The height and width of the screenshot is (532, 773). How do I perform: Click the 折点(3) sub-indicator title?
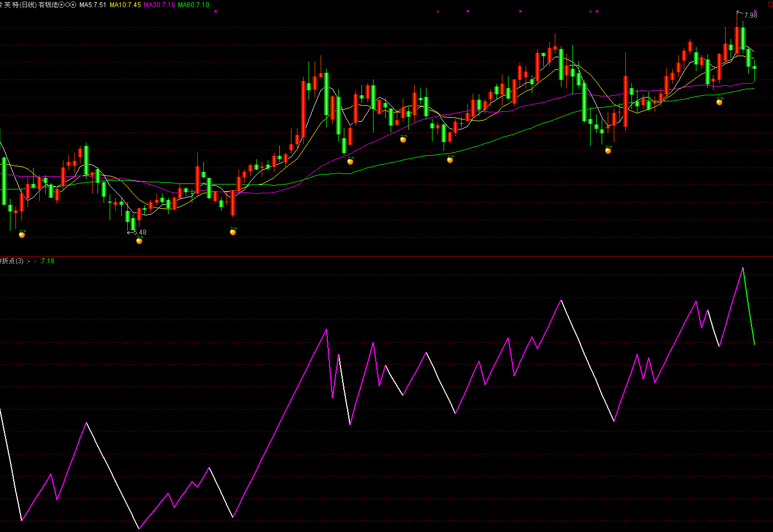point(12,261)
